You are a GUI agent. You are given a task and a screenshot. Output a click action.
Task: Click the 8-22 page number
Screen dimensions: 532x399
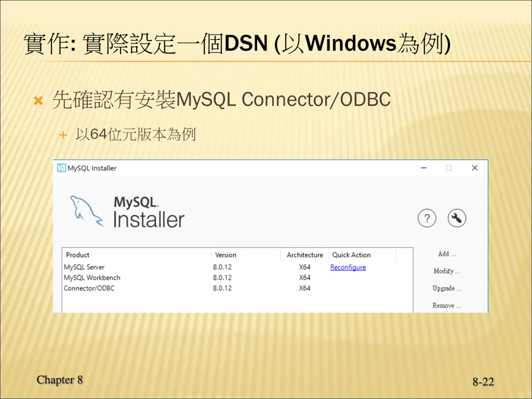coord(483,382)
